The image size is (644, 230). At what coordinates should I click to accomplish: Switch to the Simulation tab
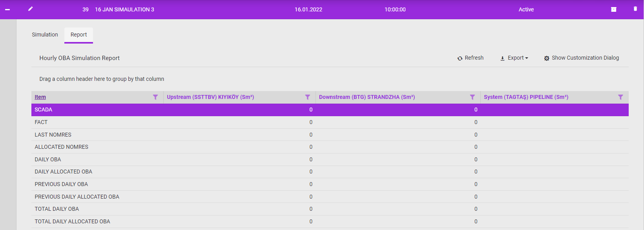point(45,35)
